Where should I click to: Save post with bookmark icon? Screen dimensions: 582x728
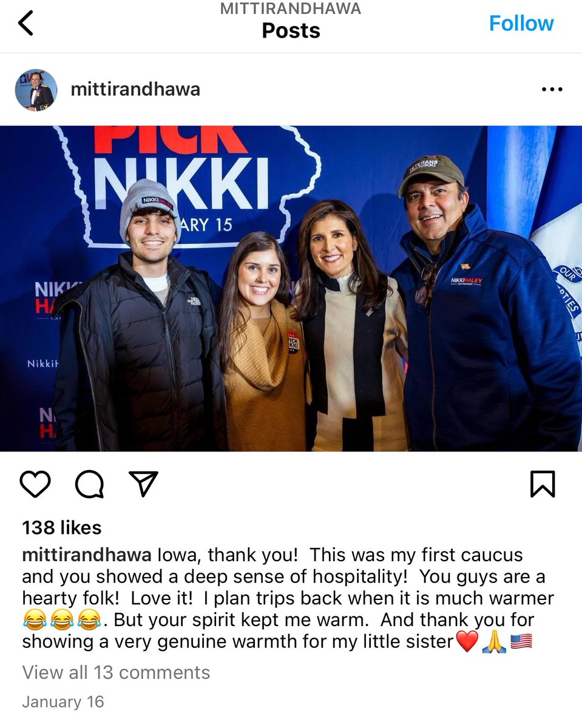(x=543, y=484)
